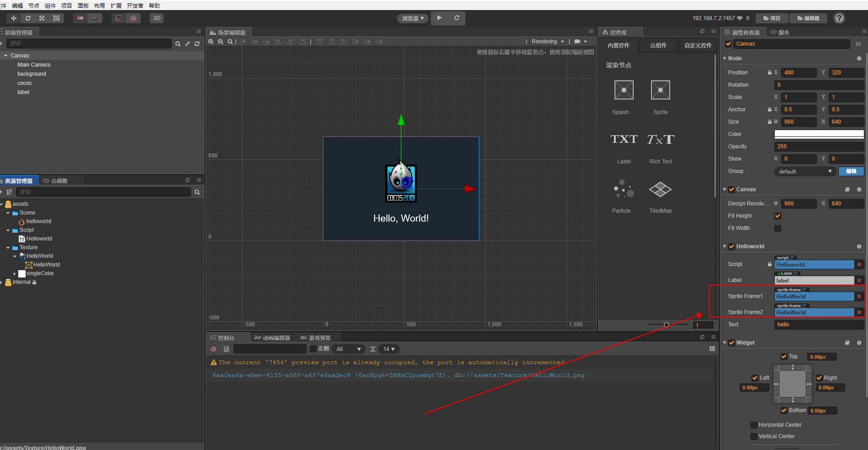Image resolution: width=868 pixels, height=450 pixels.
Task: Enable Horizontal Center alignment
Action: (754, 425)
